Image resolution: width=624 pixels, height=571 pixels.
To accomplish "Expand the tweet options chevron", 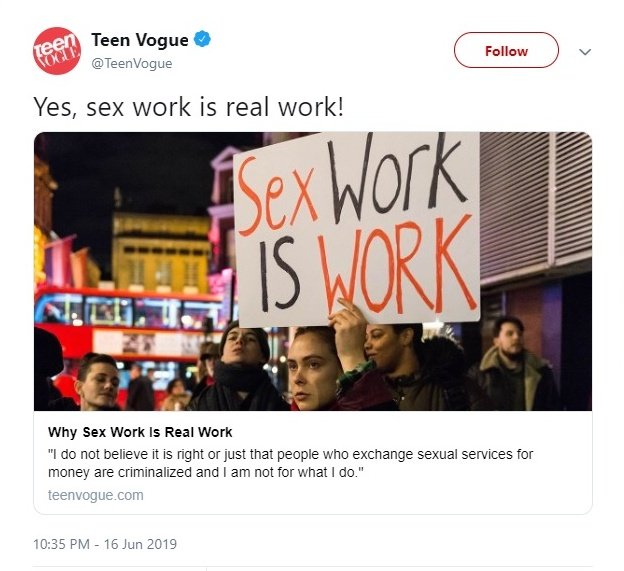I will coord(585,52).
